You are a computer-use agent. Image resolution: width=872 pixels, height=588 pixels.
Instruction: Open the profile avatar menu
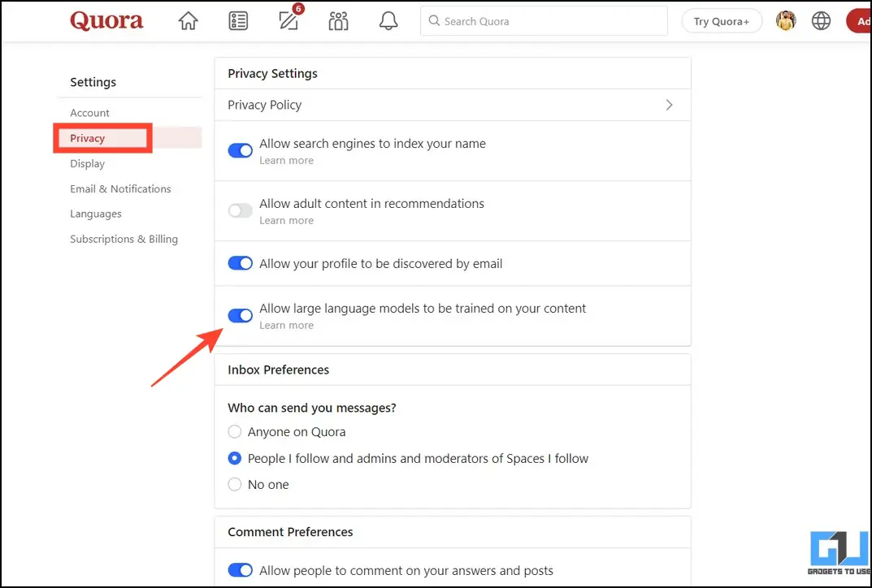click(786, 21)
